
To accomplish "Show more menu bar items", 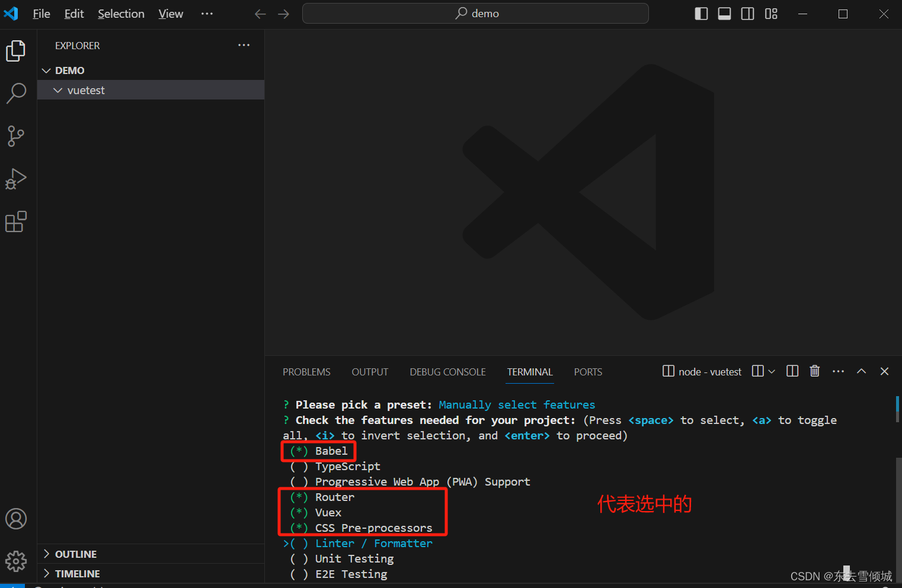I will pyautogui.click(x=207, y=14).
